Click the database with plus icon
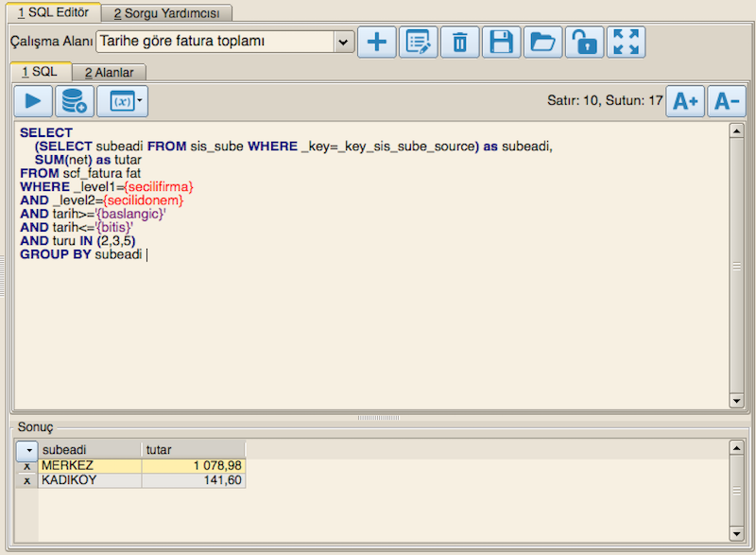The image size is (756, 555). pyautogui.click(x=74, y=100)
